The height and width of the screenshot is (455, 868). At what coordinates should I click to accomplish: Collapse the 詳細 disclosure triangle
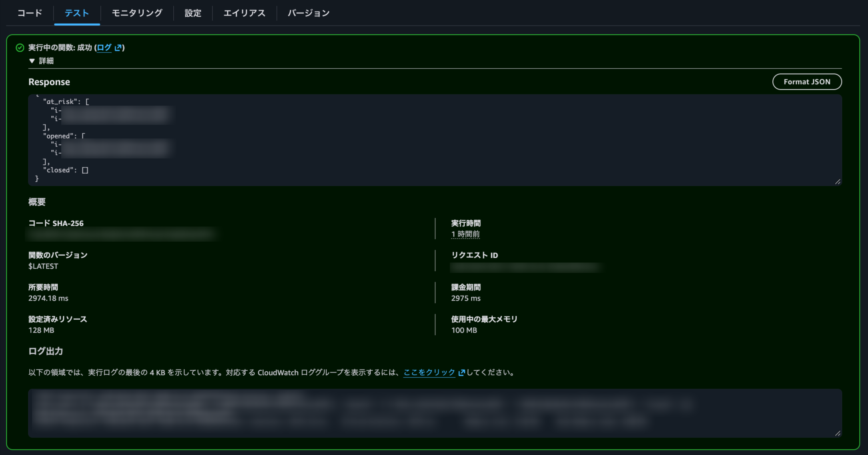(x=32, y=61)
